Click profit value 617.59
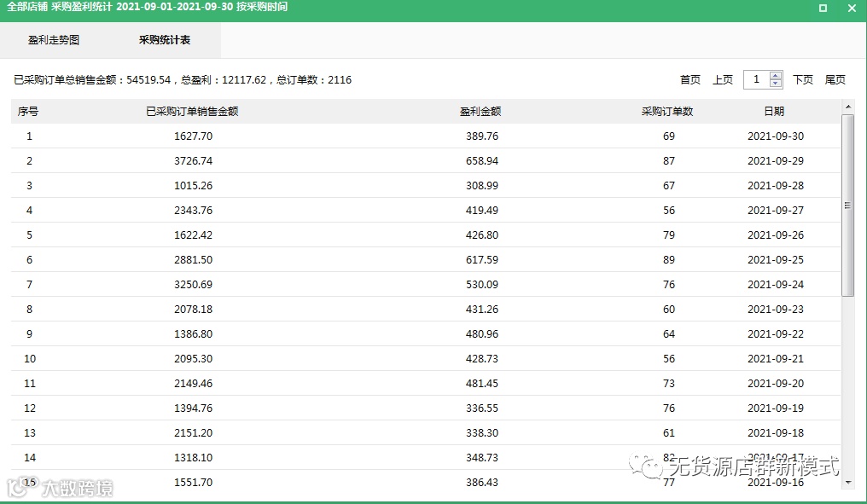 pyautogui.click(x=481, y=260)
